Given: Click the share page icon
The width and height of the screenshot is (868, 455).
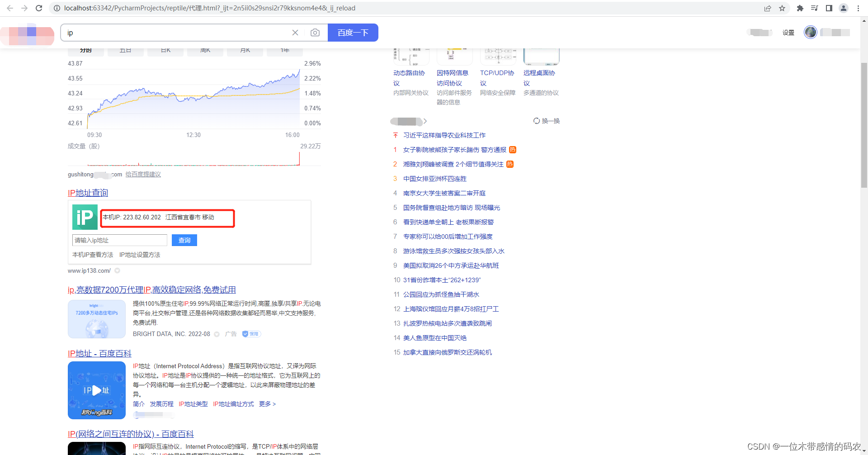Looking at the screenshot, I should click(x=768, y=8).
